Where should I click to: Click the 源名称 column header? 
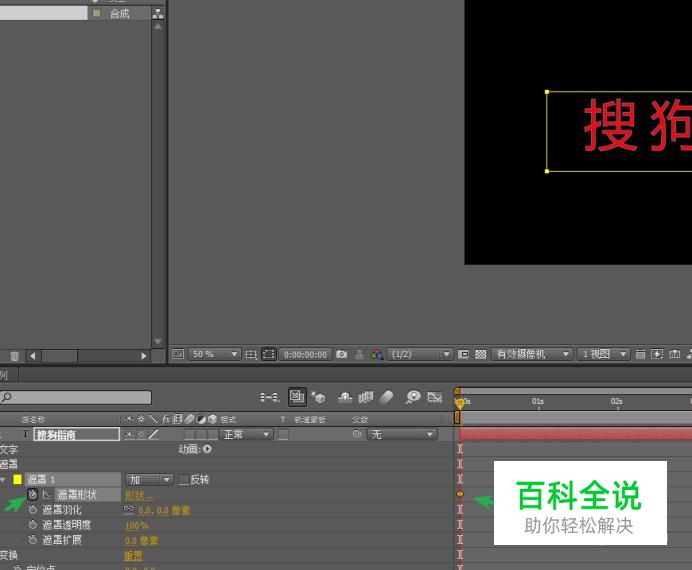33,420
